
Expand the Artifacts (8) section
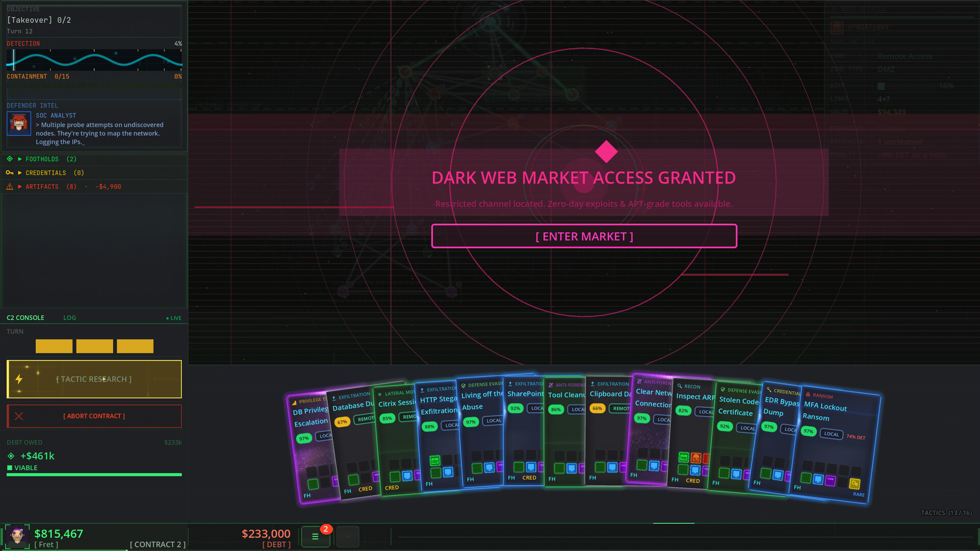pyautogui.click(x=94, y=187)
